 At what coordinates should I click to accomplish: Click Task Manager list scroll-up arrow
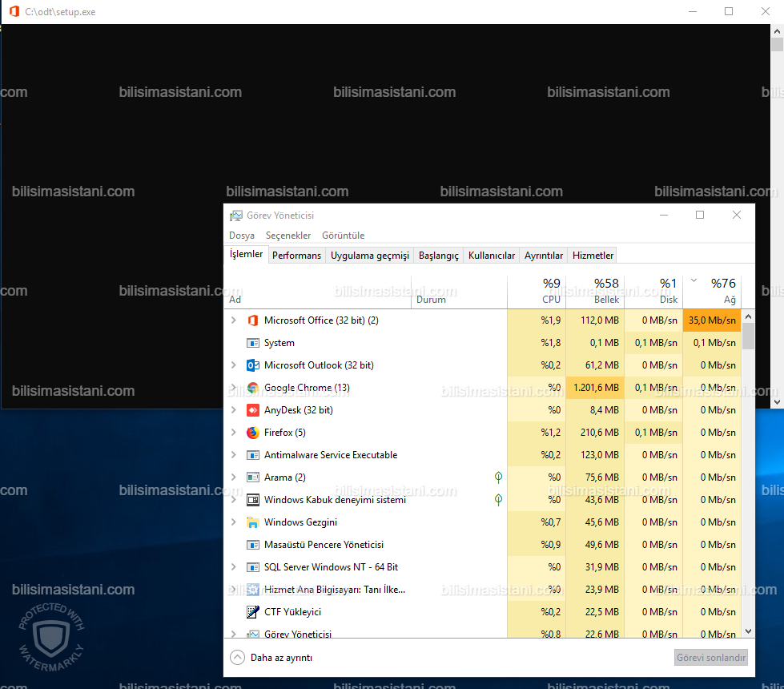pyautogui.click(x=748, y=316)
